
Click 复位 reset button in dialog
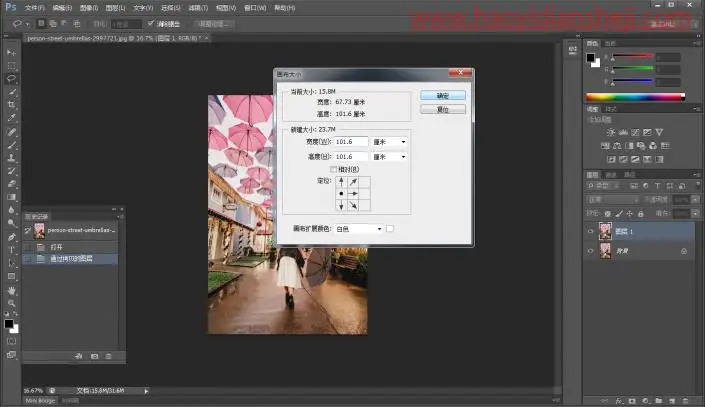pyautogui.click(x=443, y=109)
